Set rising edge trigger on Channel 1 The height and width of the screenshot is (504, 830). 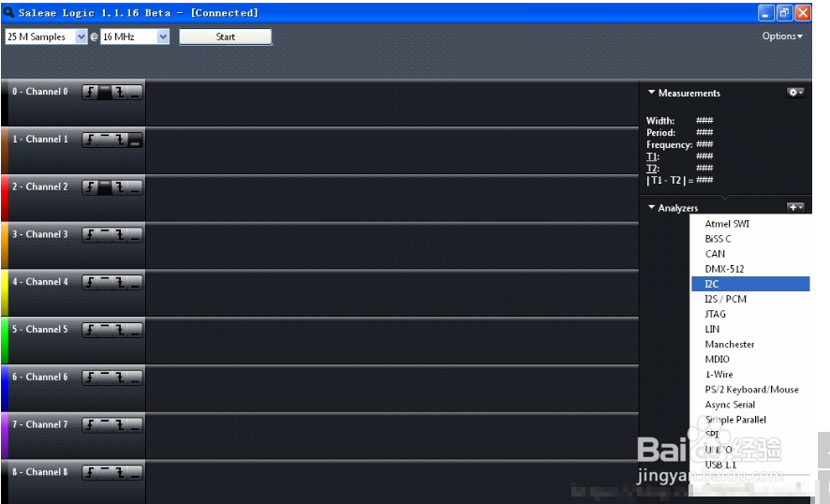pyautogui.click(x=90, y=140)
